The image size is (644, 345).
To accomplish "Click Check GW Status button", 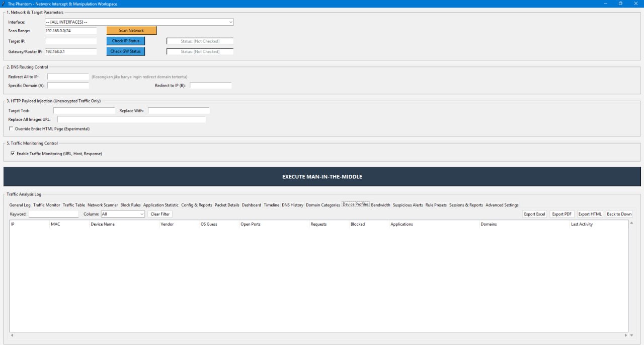I will point(126,51).
